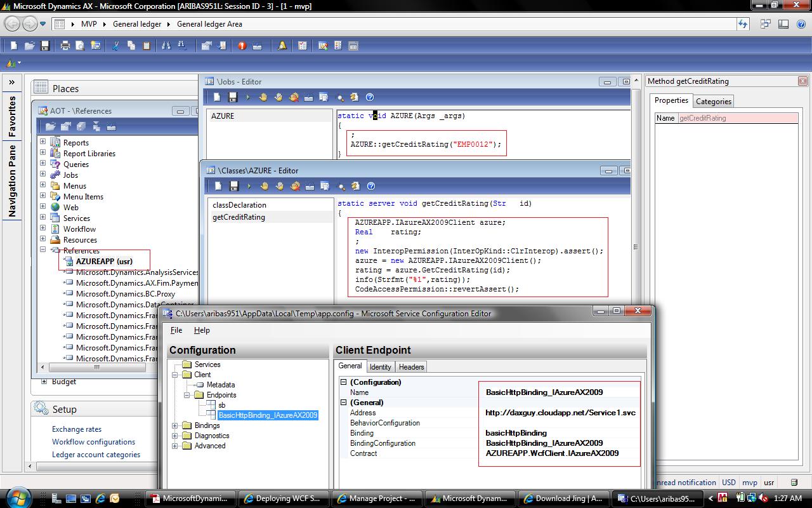The width and height of the screenshot is (812, 508).
Task: Click Print preview icon in main toolbar
Action: point(80,46)
